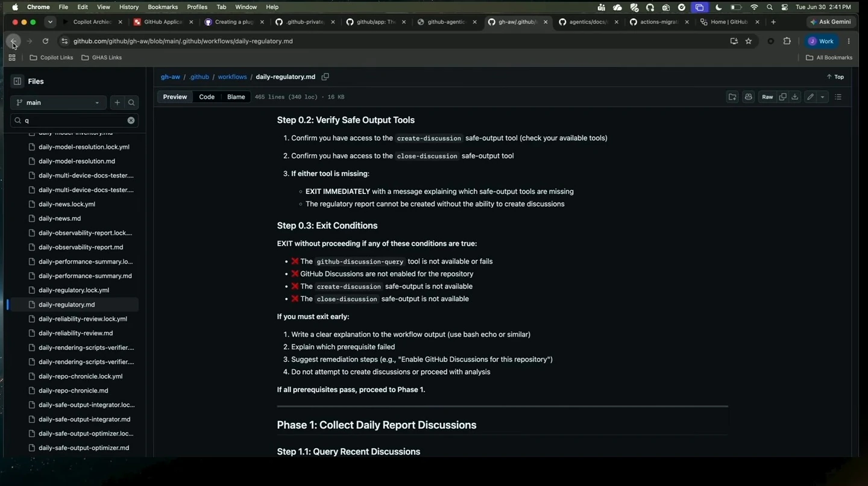Switch to the Blame view tab

coord(236,97)
